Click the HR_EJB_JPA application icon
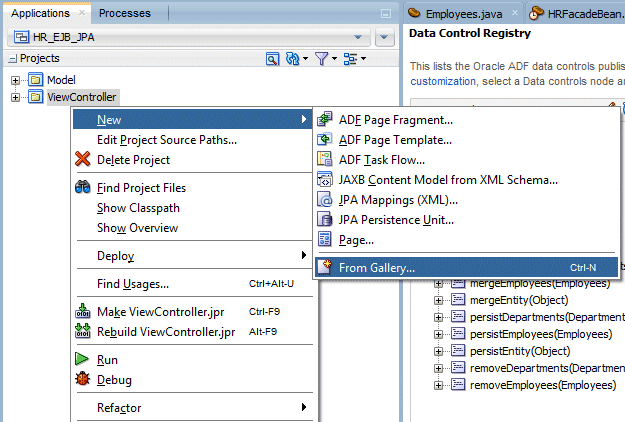Screen dimensions: 625x422 pos(22,37)
